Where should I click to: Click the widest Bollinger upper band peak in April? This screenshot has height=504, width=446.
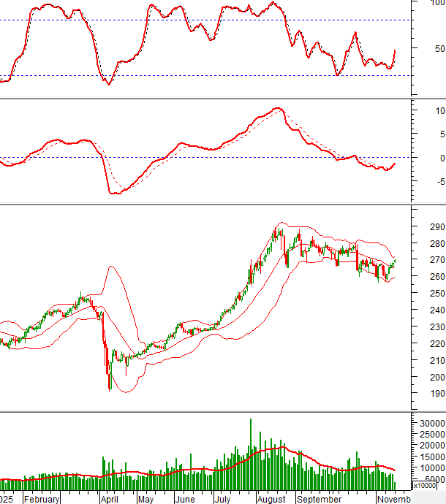[110, 267]
